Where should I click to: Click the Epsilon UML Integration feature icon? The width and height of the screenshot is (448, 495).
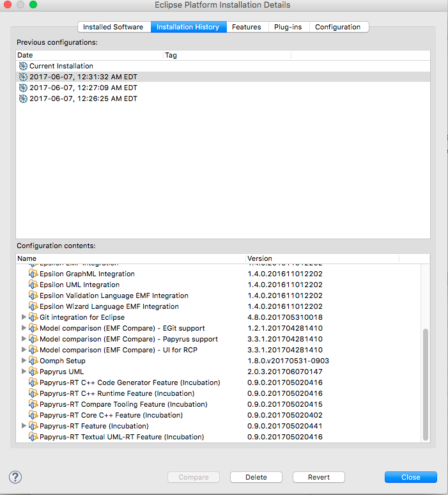(33, 285)
